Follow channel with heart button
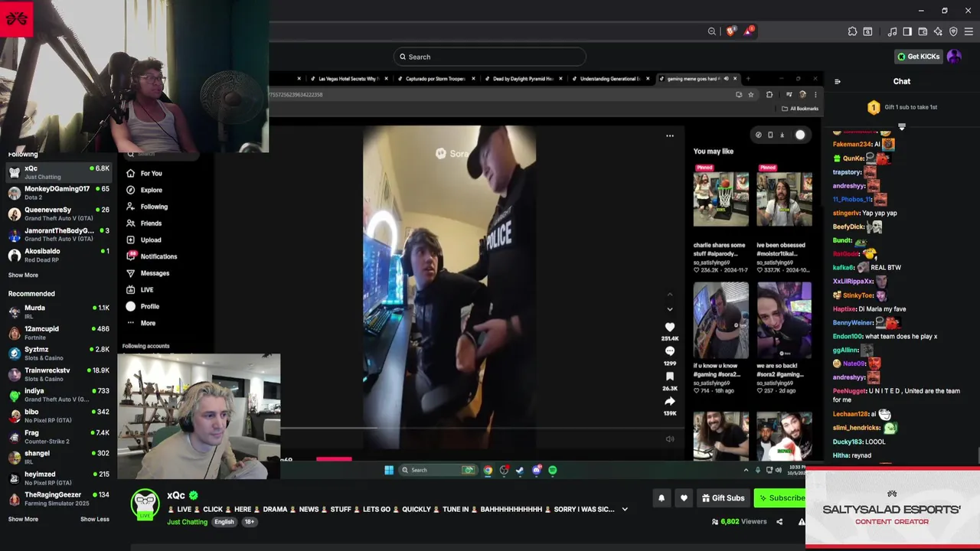Image resolution: width=980 pixels, height=551 pixels. 684,498
